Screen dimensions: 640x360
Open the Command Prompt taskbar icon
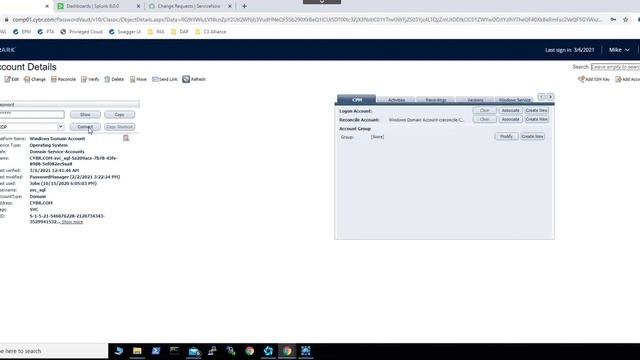pos(174,351)
